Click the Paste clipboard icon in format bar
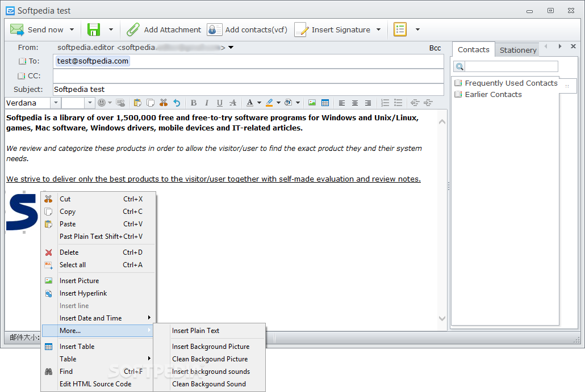The height and width of the screenshot is (392, 585). (x=137, y=103)
